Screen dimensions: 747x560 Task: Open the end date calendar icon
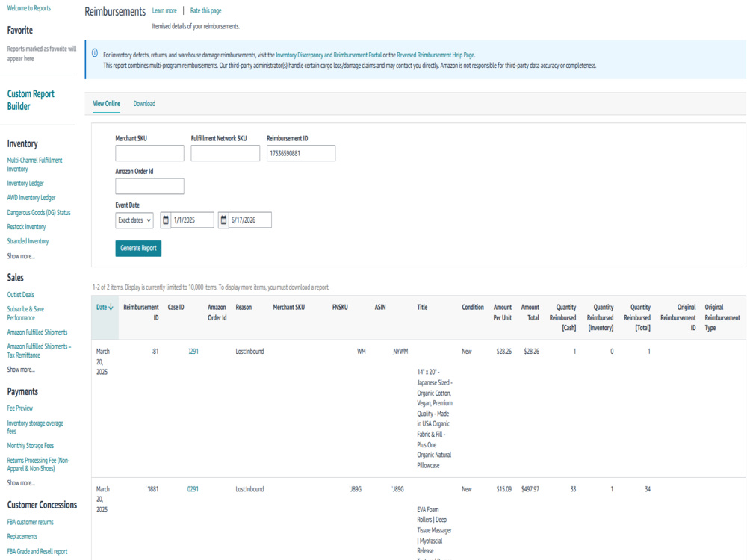pos(223,220)
